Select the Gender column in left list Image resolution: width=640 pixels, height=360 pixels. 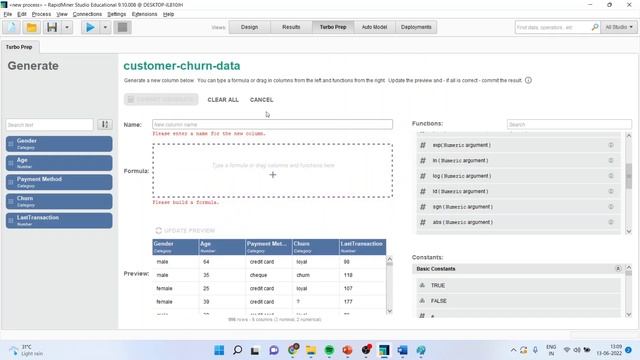[x=59, y=144]
